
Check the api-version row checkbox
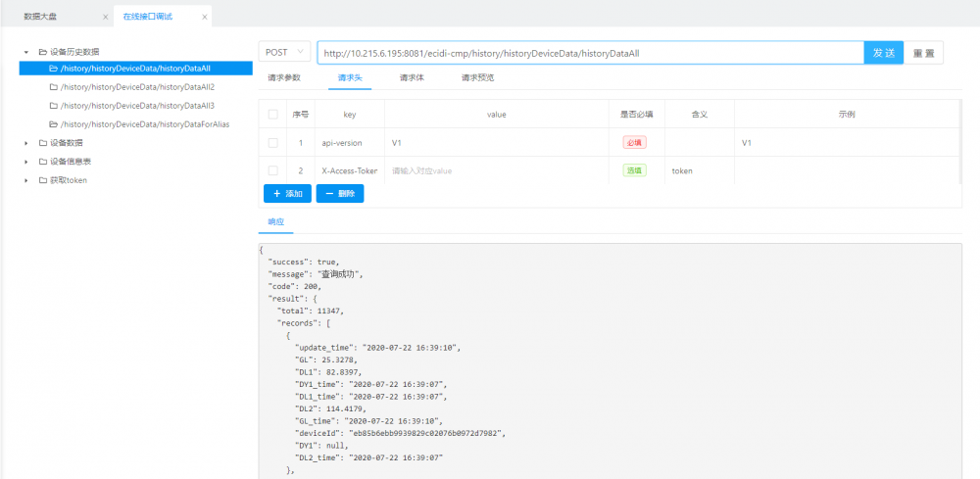point(272,143)
